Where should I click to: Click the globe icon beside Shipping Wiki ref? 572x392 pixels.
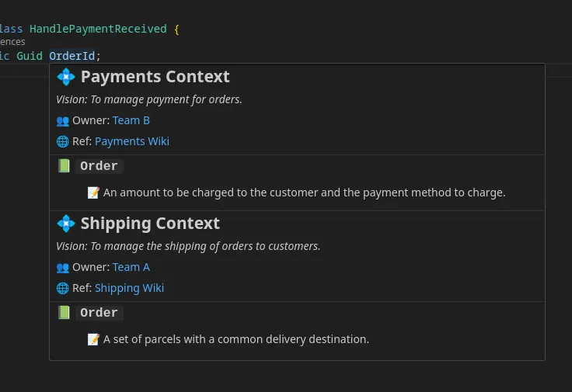click(x=63, y=289)
